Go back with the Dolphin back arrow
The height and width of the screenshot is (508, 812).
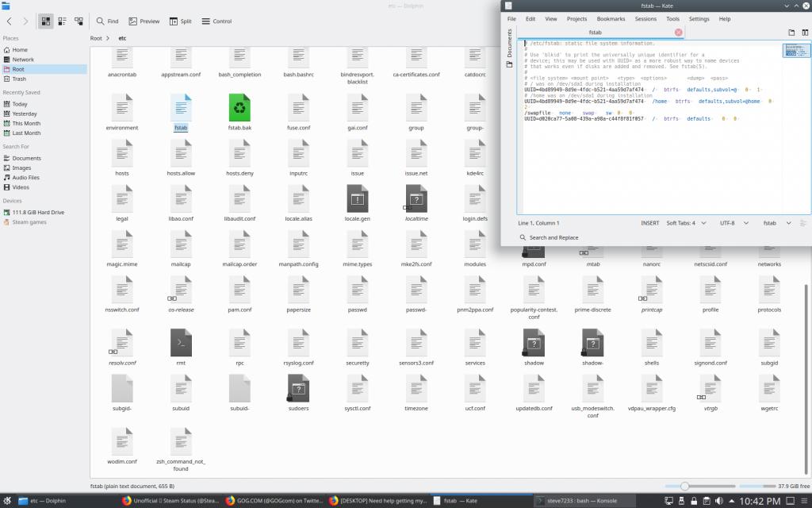[9, 21]
